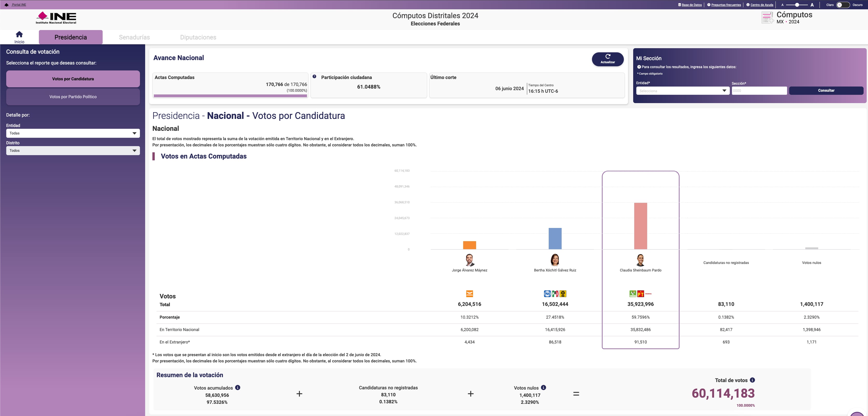This screenshot has width=868, height=416.
Task: Click the Sección number input field
Action: pyautogui.click(x=759, y=91)
